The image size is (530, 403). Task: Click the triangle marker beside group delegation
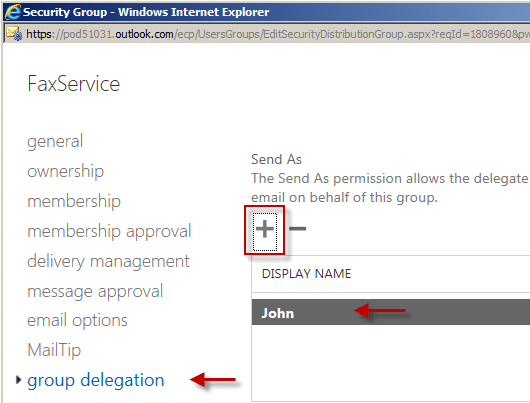[19, 380]
